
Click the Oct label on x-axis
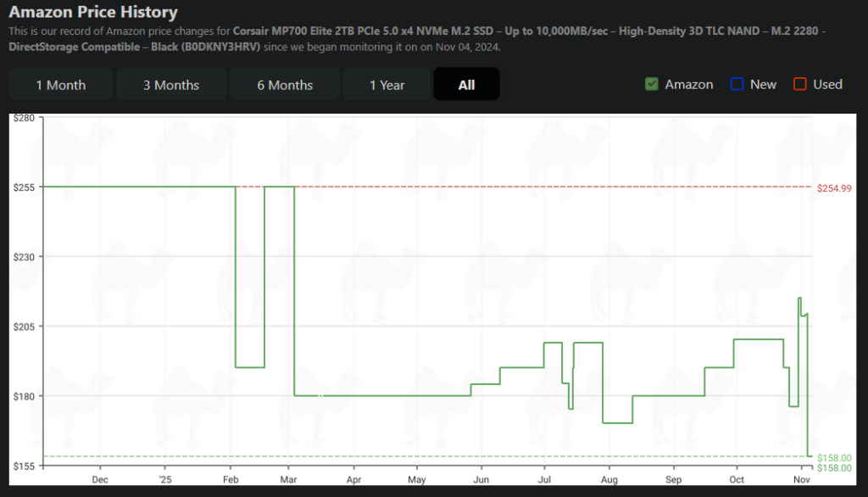[x=736, y=479]
